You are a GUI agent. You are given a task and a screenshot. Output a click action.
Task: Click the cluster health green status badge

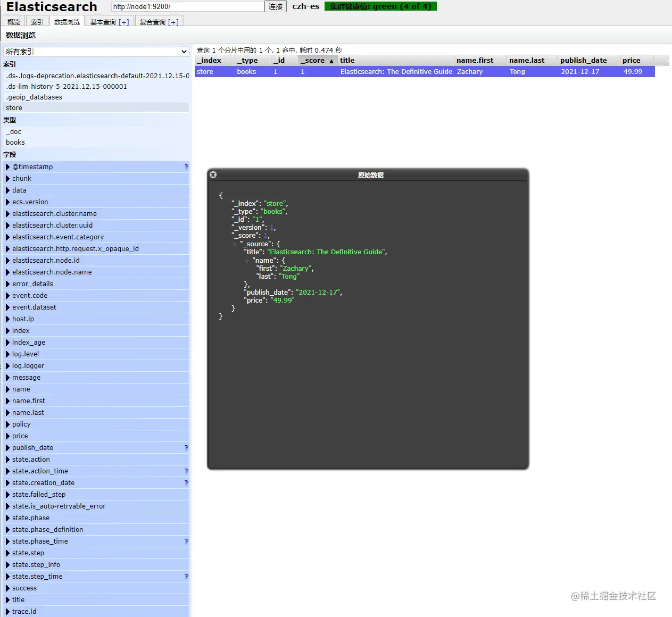tap(380, 6)
